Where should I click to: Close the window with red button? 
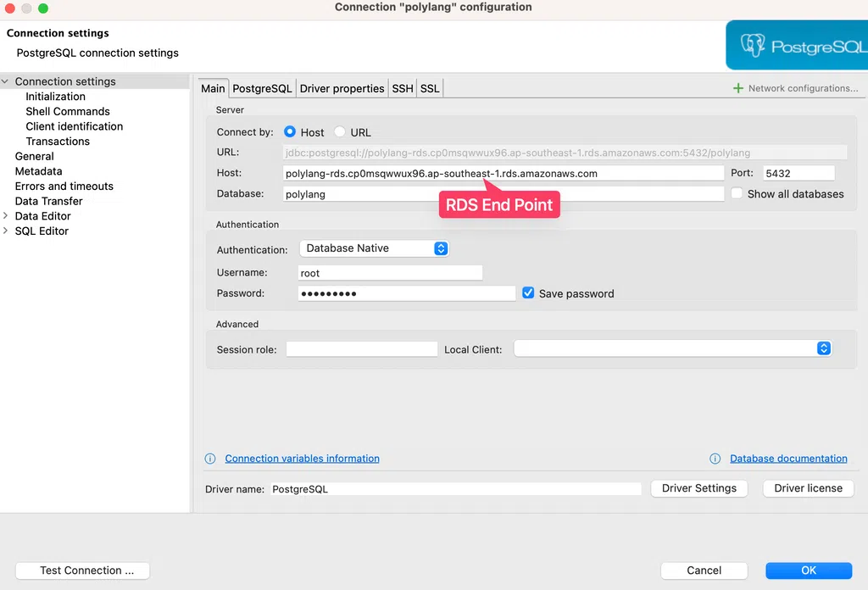coord(9,8)
